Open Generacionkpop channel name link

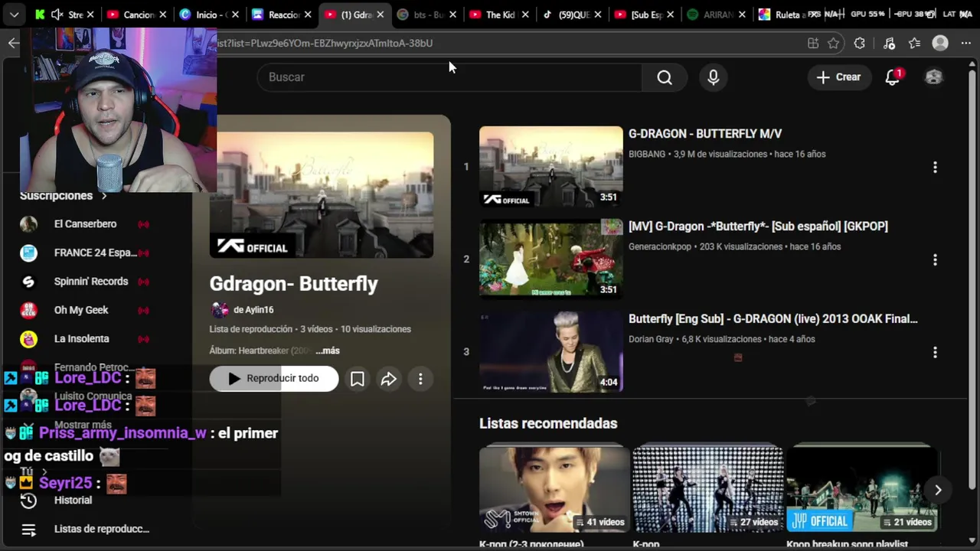(660, 247)
